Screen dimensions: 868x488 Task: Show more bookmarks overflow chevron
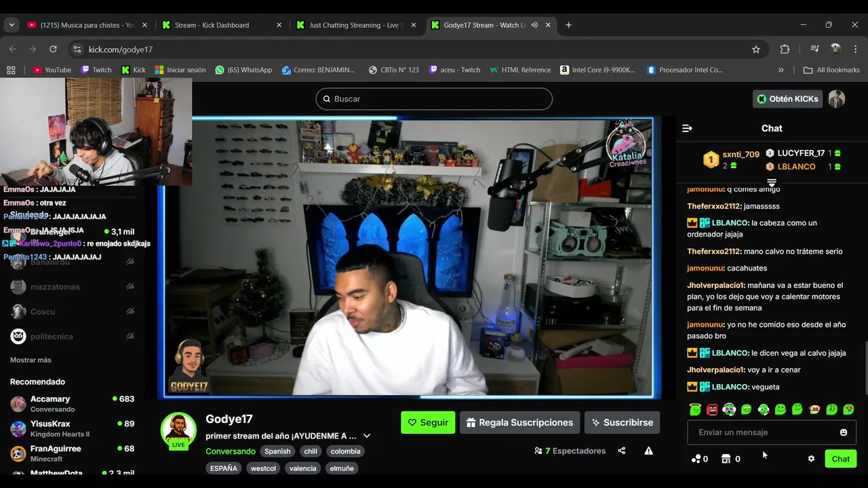pyautogui.click(x=781, y=70)
